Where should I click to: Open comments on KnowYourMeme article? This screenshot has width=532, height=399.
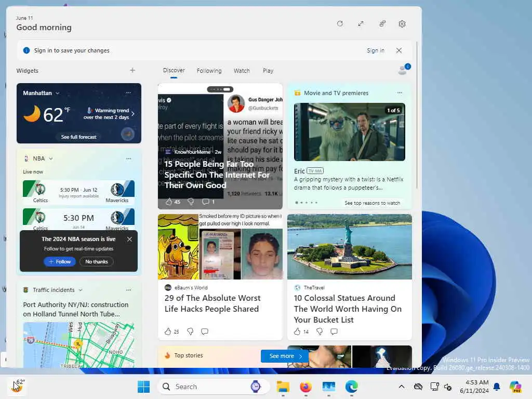[205, 202]
